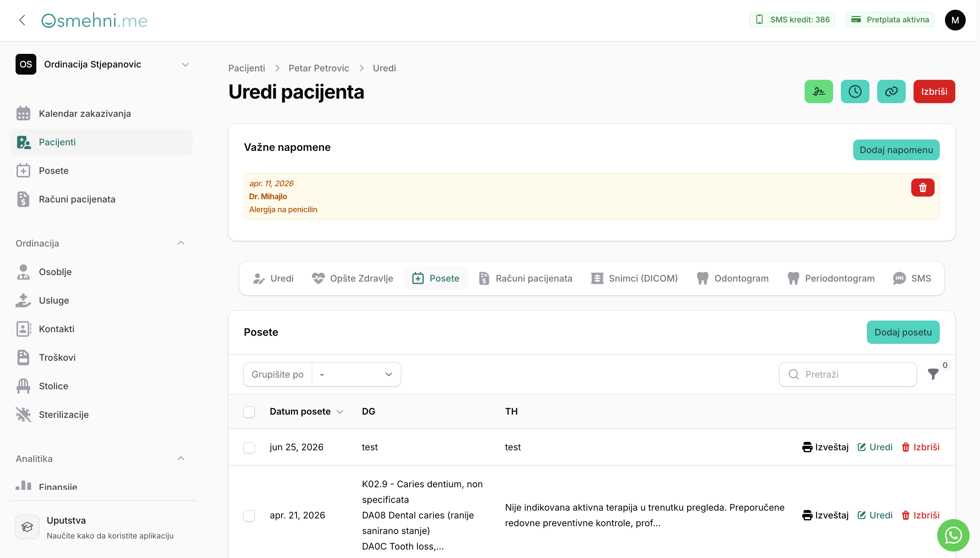Open Petar Petrovic breadcrumb link
The image size is (980, 558).
pyautogui.click(x=319, y=68)
